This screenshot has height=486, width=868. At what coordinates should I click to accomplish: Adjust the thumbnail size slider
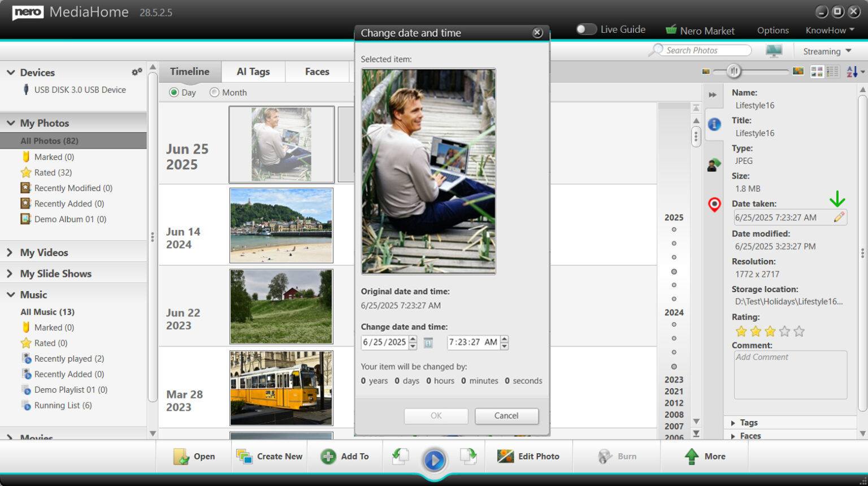(x=734, y=71)
